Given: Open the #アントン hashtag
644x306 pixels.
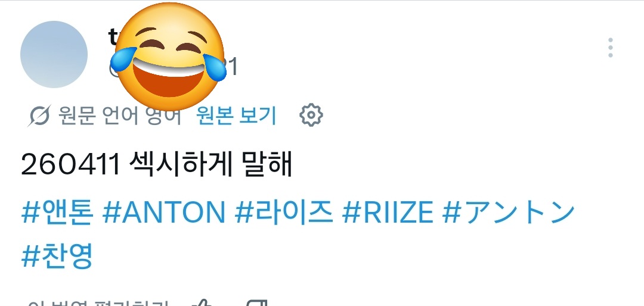Looking at the screenshot, I should click(509, 212).
